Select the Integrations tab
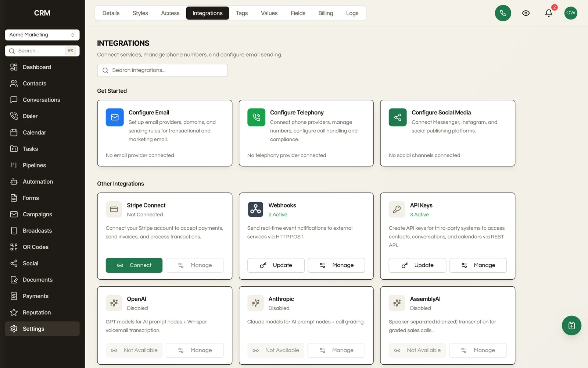 pos(208,13)
